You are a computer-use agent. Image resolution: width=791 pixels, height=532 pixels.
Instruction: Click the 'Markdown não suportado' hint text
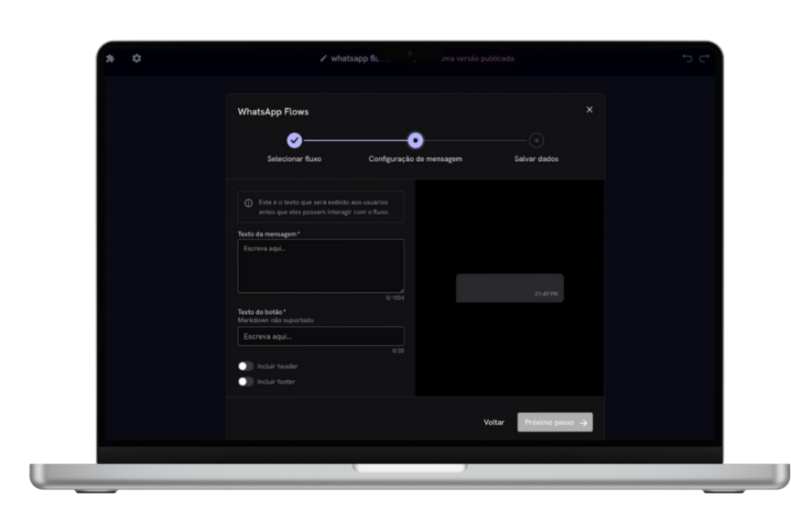tap(276, 320)
